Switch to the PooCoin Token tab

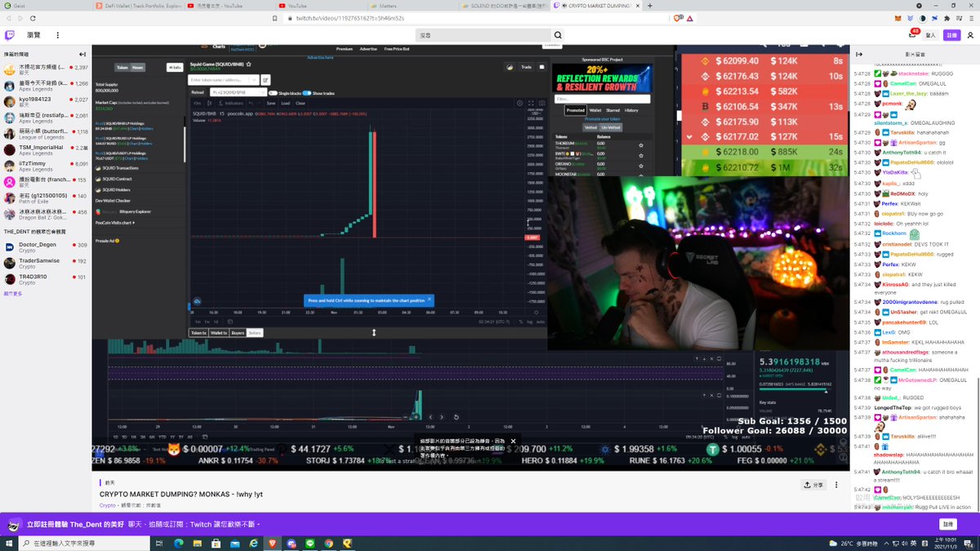point(122,68)
